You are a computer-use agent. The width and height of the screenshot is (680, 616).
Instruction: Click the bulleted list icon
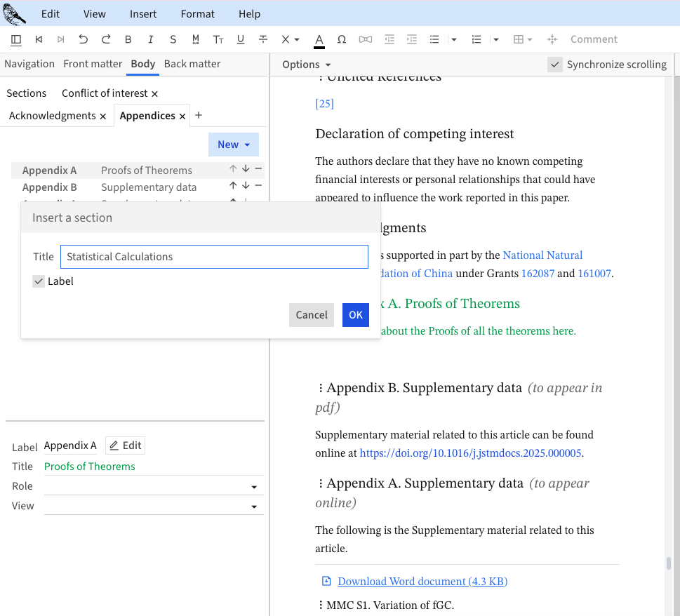pos(434,39)
